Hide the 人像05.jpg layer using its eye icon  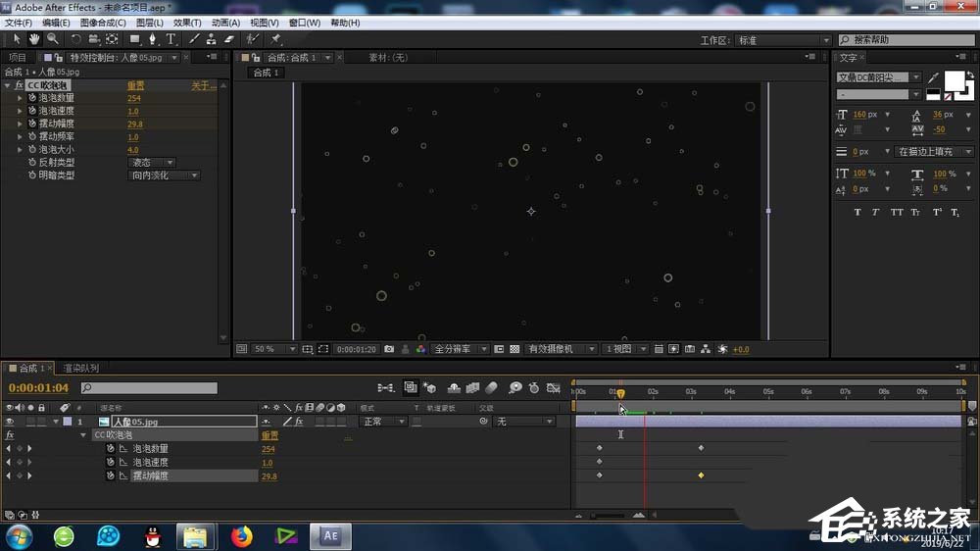click(10, 422)
